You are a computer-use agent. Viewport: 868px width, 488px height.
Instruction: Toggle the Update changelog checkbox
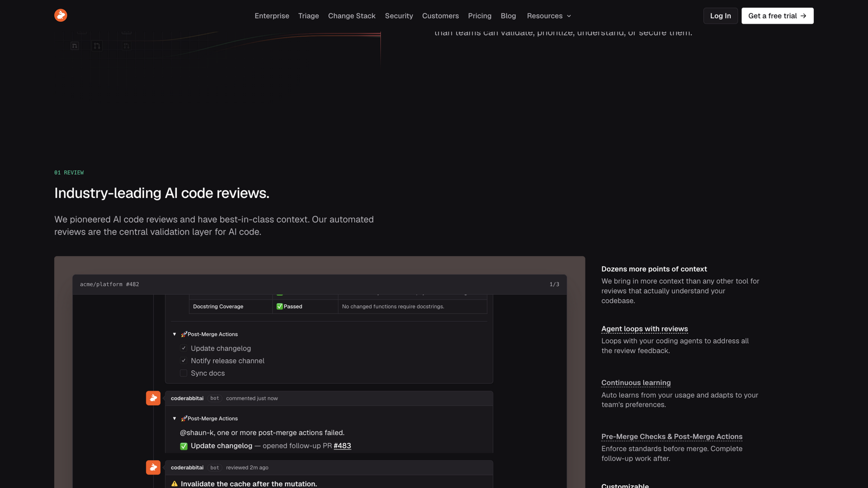pyautogui.click(x=184, y=348)
